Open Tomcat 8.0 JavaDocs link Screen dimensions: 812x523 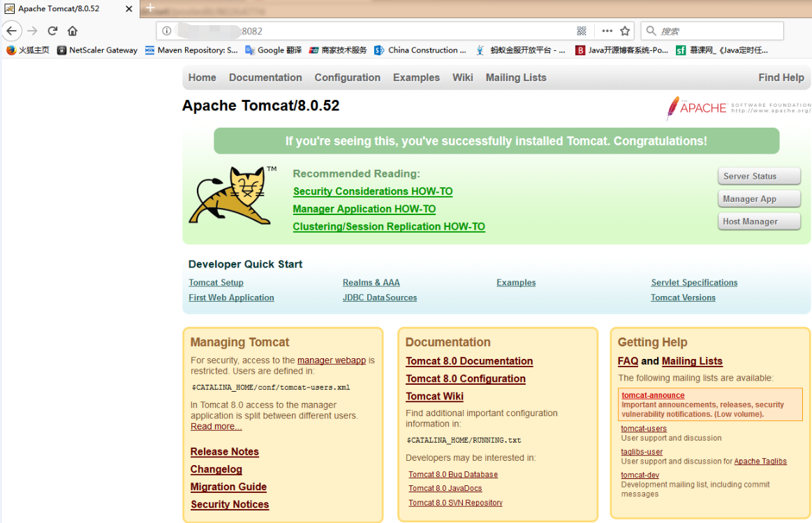pos(445,488)
